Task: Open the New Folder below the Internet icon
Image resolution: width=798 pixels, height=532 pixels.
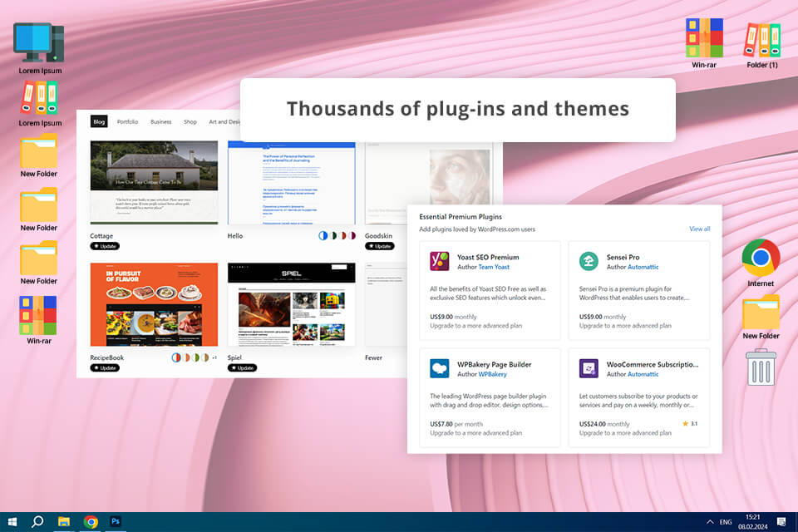Action: pyautogui.click(x=761, y=312)
